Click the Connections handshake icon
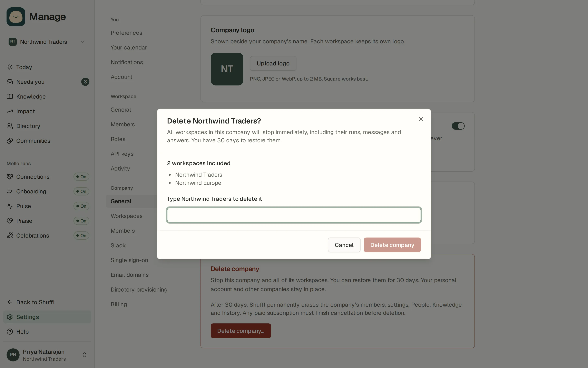 (x=10, y=177)
